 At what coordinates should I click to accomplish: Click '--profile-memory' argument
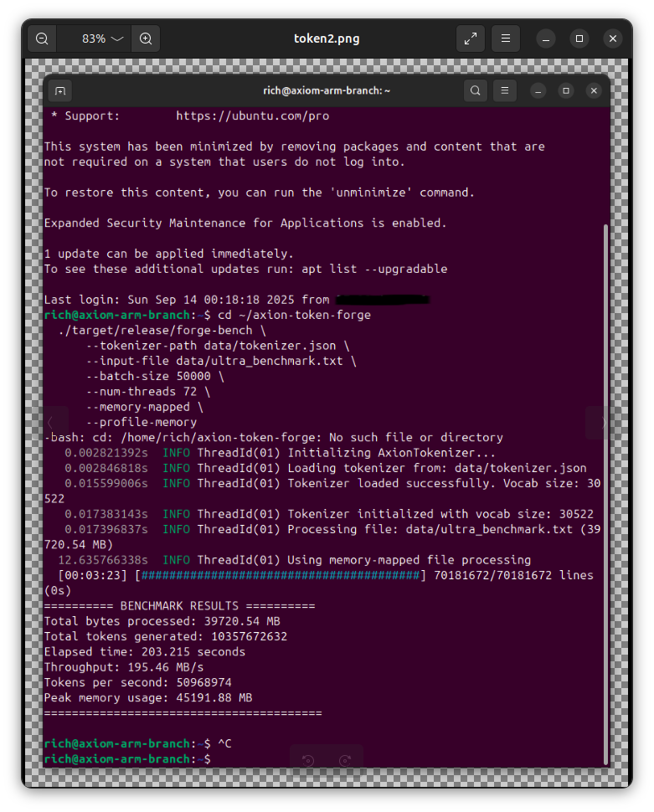coord(142,423)
